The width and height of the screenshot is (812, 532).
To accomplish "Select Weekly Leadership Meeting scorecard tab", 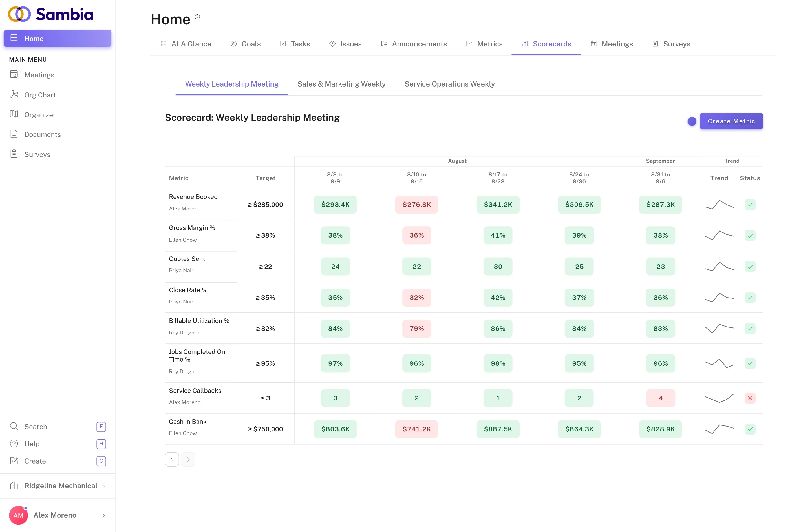I will click(232, 84).
